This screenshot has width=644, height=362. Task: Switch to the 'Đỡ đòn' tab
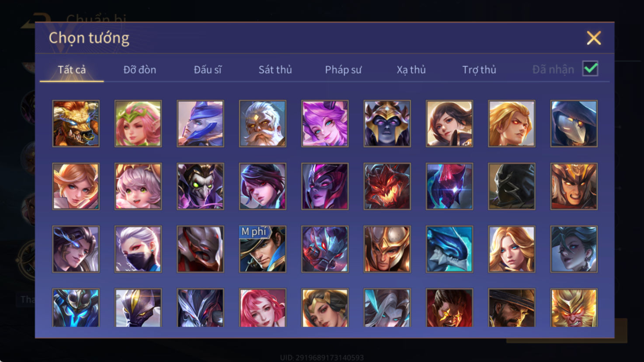(x=139, y=70)
